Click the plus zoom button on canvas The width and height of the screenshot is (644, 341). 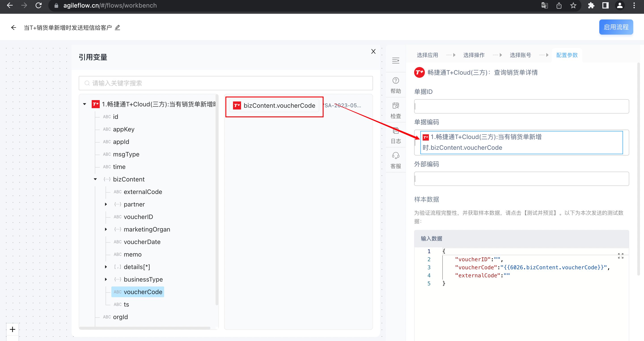click(x=13, y=329)
